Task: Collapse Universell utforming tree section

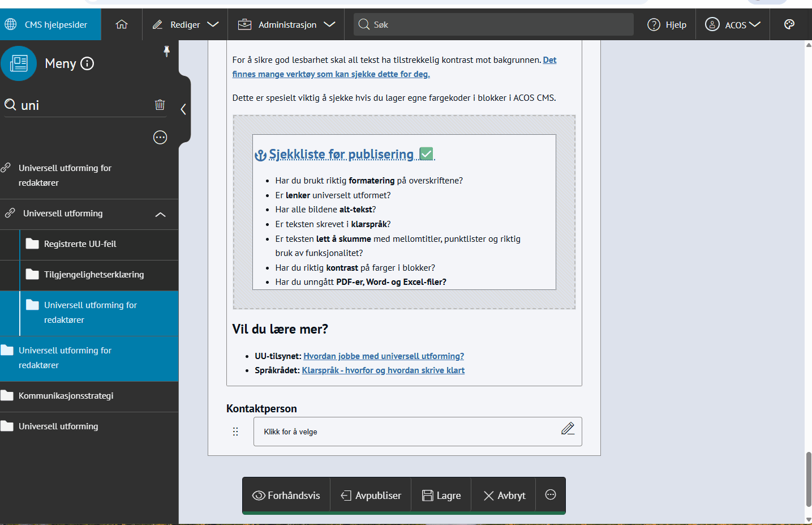Action: [160, 214]
